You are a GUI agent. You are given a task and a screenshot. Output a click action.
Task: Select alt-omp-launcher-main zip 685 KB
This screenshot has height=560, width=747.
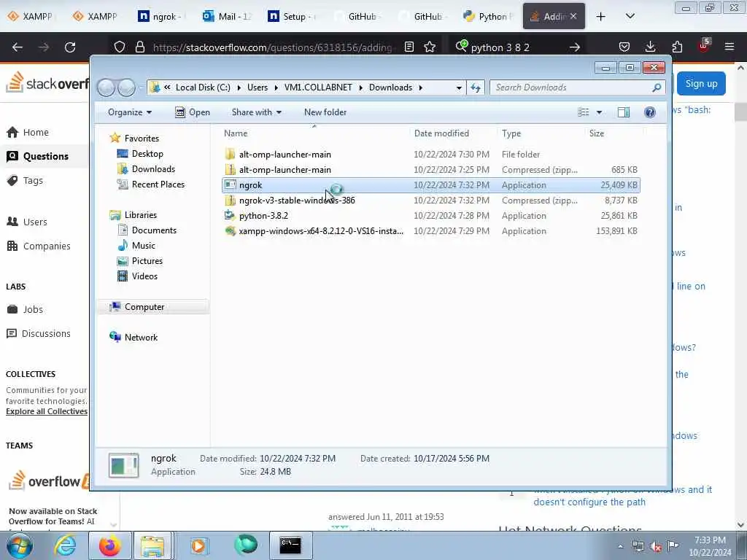[x=431, y=169]
